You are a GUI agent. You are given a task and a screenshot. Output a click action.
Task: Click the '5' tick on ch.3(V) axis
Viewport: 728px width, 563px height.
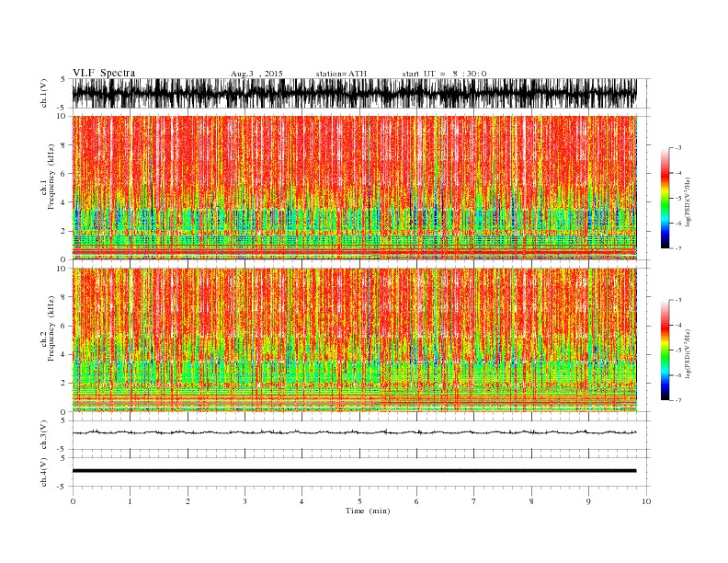63,420
